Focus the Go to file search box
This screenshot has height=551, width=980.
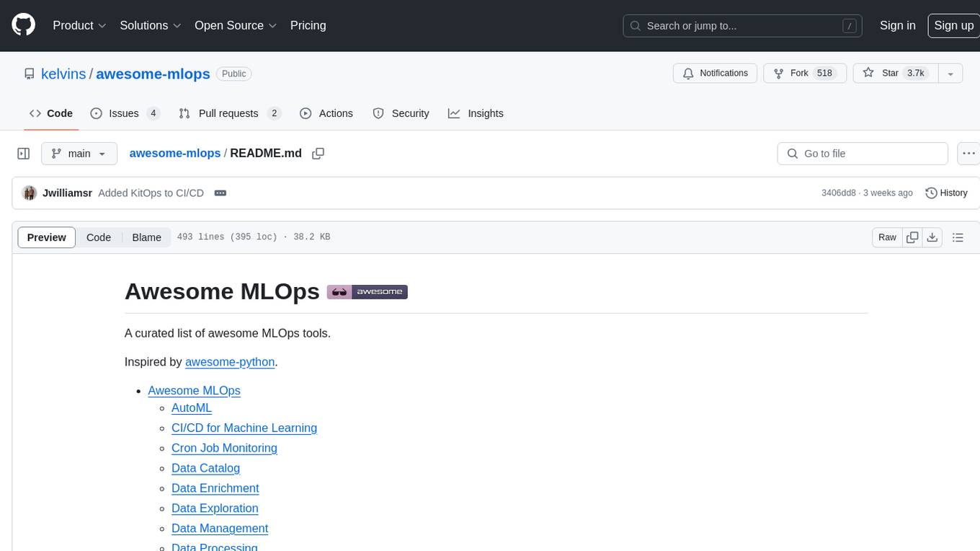[863, 154]
